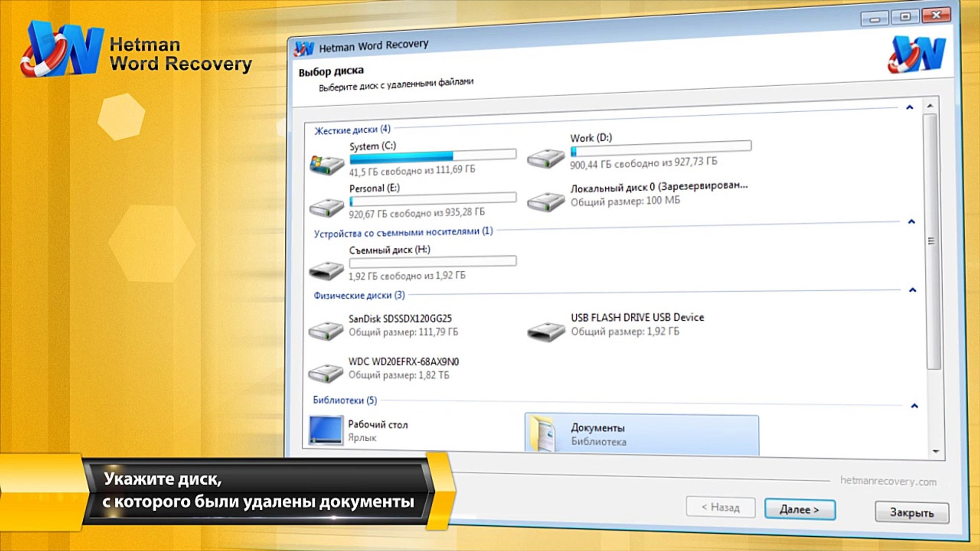Click the System (C:) usage bar
Image resolution: width=980 pixels, height=551 pixels.
(433, 155)
